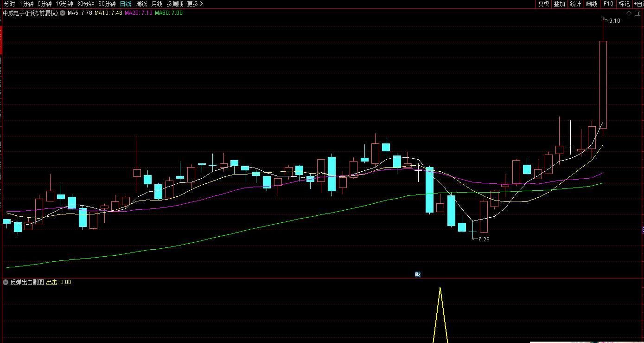Select the 周线 weekly chart tab

[x=141, y=4]
